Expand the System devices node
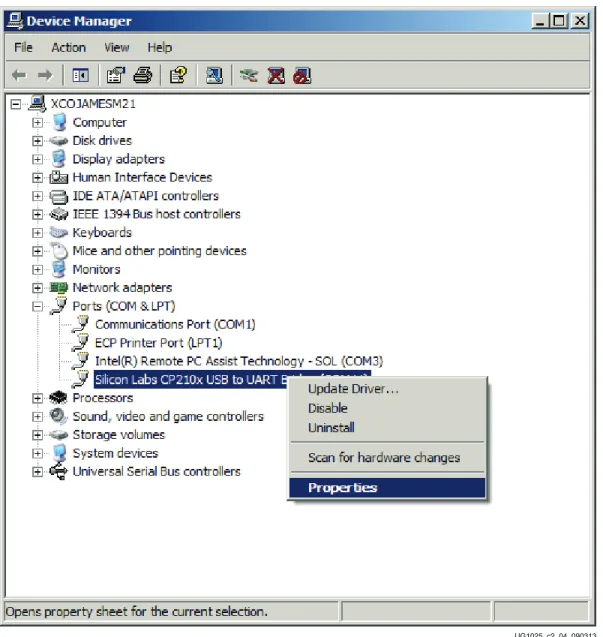The image size is (603, 637). pos(37,453)
